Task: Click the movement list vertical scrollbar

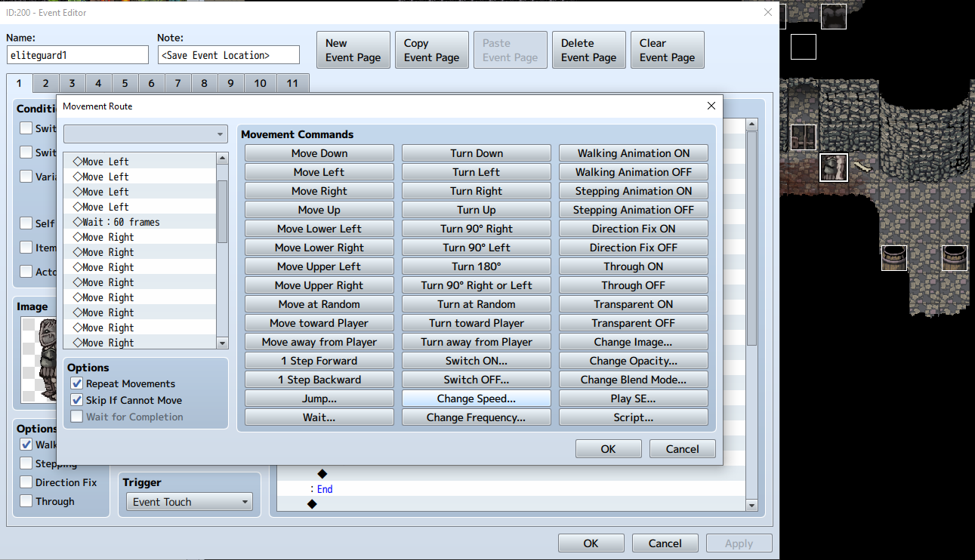Action: [x=222, y=251]
